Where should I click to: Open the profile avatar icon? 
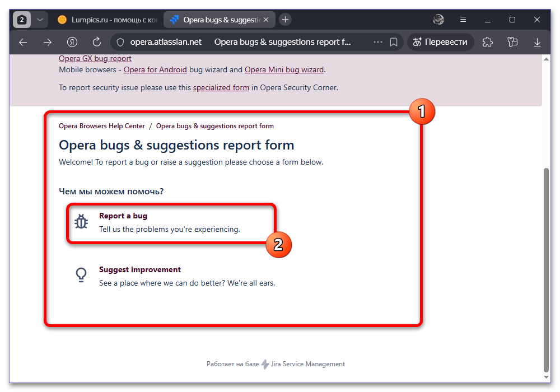pos(438,20)
